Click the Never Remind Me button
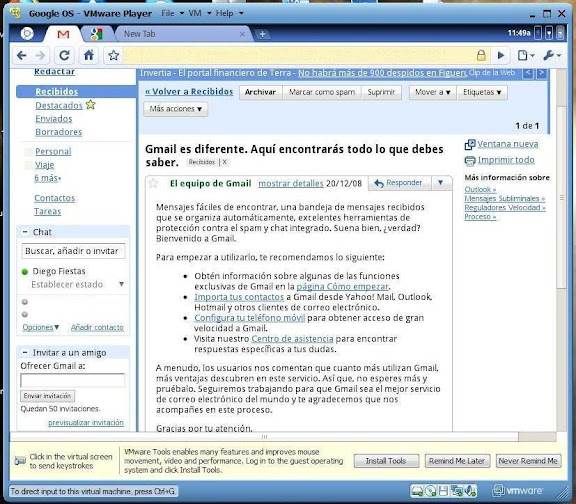 pos(528,461)
